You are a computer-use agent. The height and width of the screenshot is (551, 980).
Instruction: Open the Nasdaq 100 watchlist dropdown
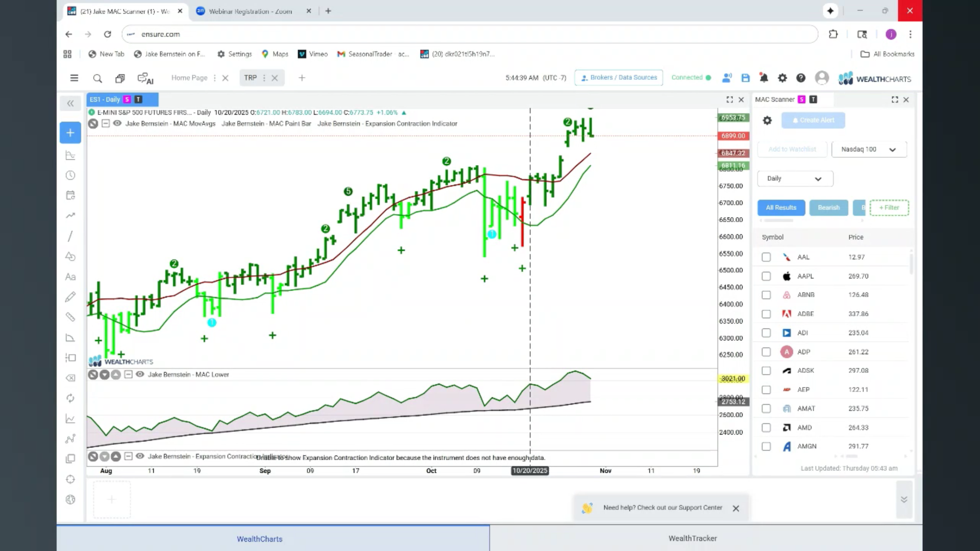click(x=869, y=149)
